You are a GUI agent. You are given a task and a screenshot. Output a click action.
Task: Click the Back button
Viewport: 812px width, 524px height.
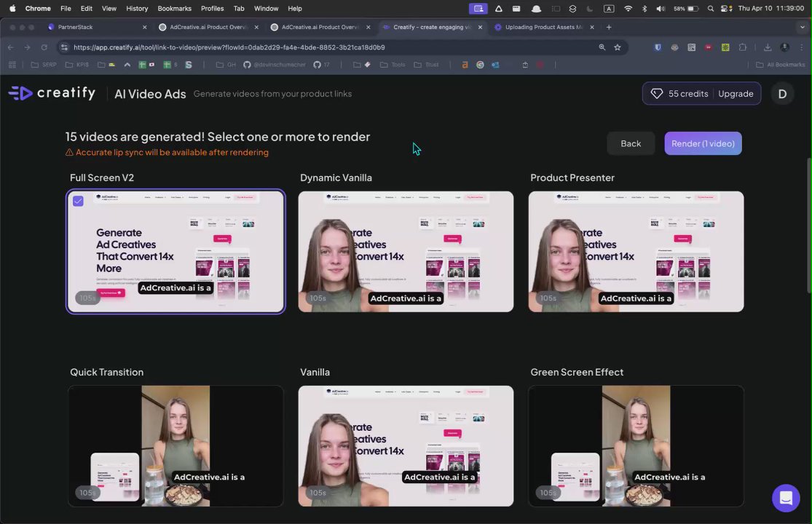[x=630, y=143]
